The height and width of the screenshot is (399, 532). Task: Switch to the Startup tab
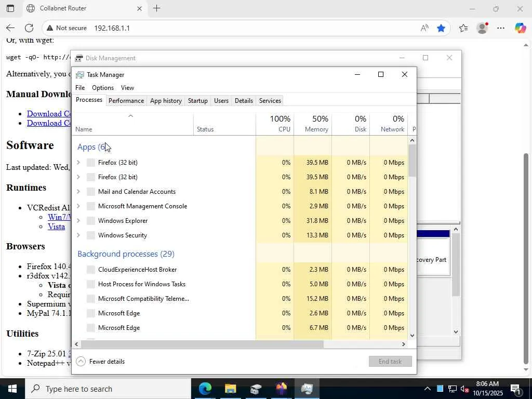point(198,101)
